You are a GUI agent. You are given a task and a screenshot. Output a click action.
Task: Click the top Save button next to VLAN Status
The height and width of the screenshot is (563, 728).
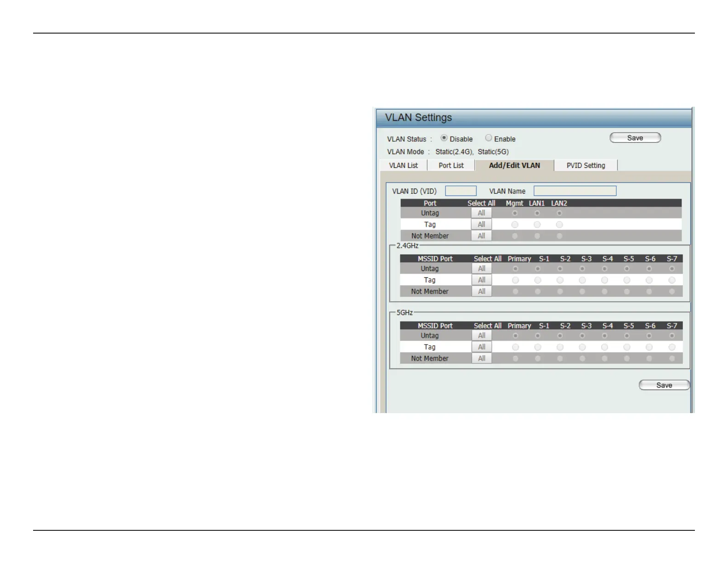click(x=635, y=138)
